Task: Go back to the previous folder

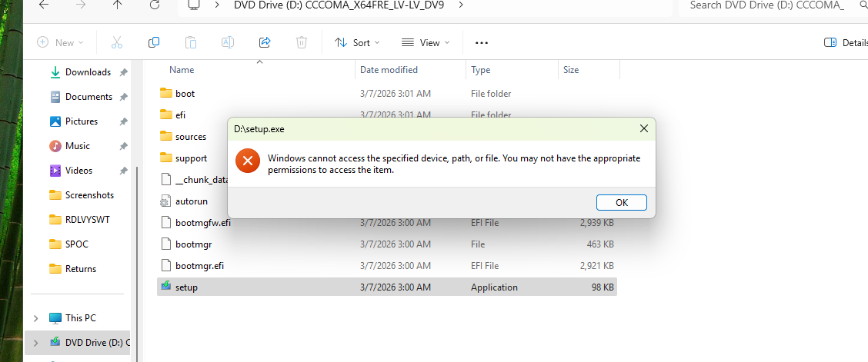Action: click(43, 5)
